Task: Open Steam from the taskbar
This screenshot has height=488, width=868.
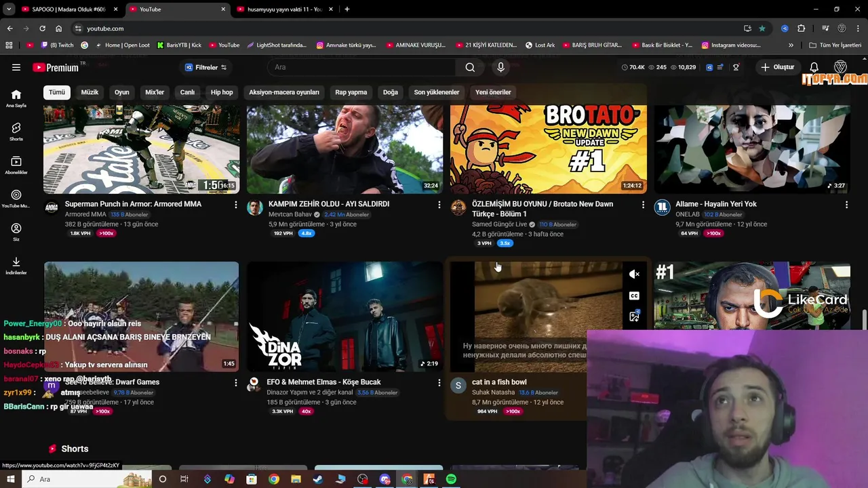Action: pyautogui.click(x=318, y=479)
